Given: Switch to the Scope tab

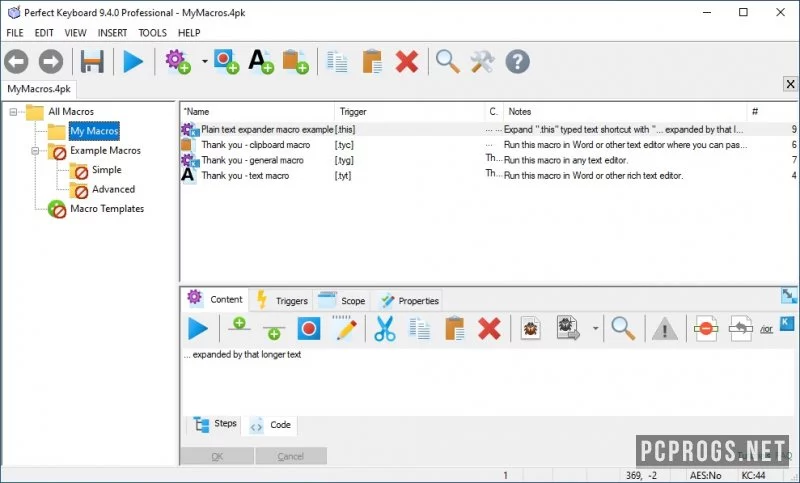Looking at the screenshot, I should (x=341, y=300).
